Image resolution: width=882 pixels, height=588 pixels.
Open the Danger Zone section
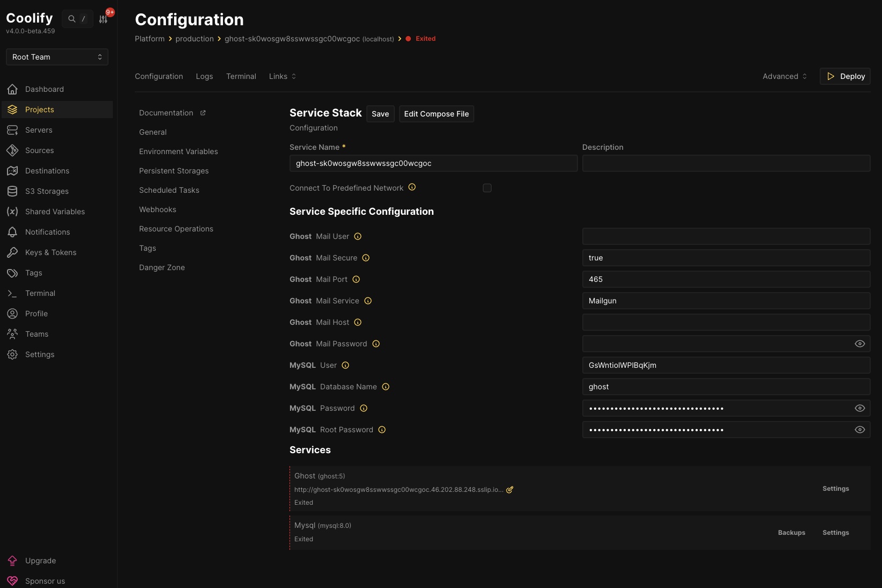tap(162, 267)
